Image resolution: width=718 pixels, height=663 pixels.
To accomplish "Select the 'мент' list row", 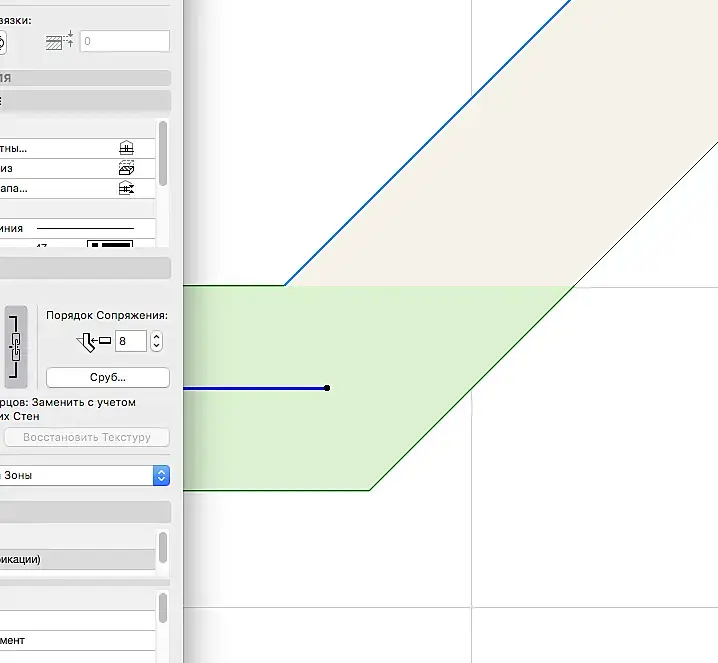I will click(x=77, y=641).
